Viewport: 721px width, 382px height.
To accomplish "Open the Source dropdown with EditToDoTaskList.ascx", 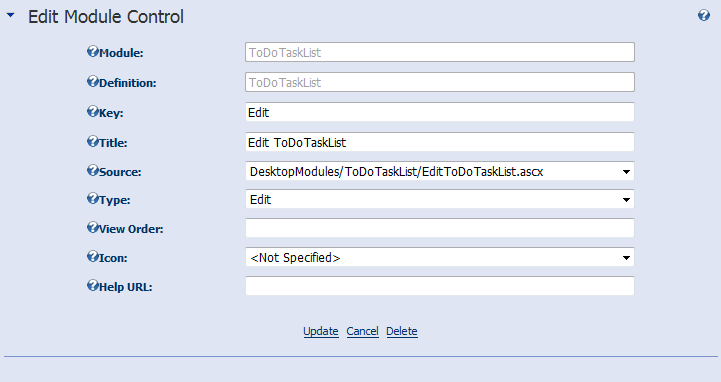I will (440, 171).
